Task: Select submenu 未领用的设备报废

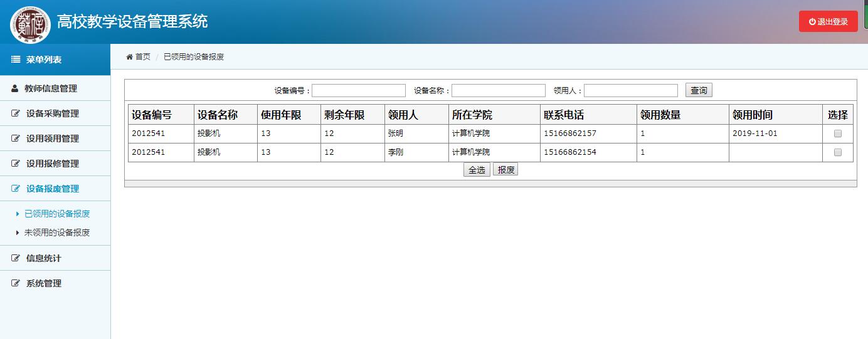Action: pyautogui.click(x=57, y=232)
